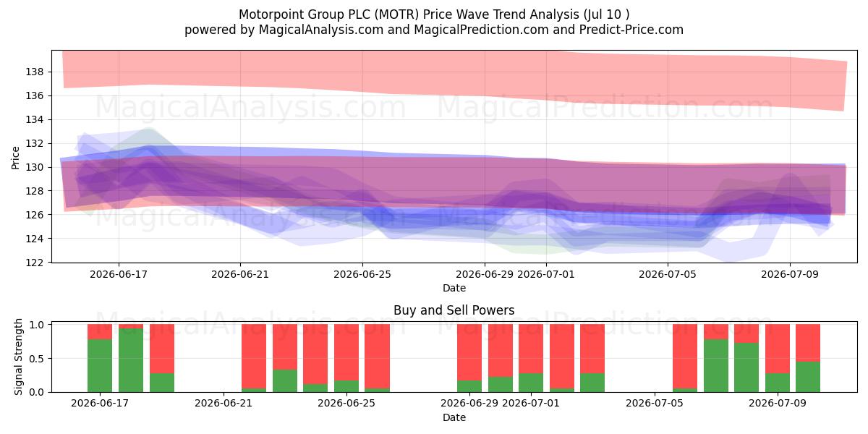
Task: Click the green buy bar for 2026-07-08
Action: click(x=746, y=367)
